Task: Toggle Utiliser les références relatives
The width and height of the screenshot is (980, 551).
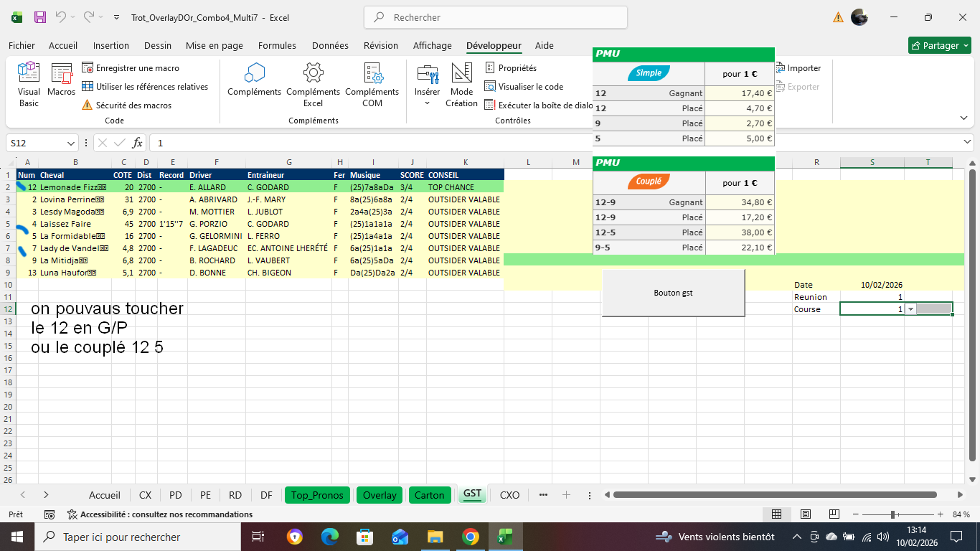Action: [144, 87]
